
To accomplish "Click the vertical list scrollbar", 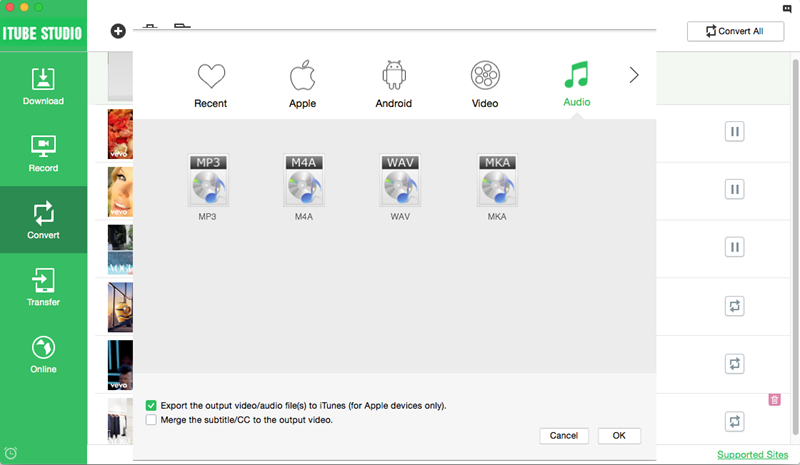I will pos(795,247).
